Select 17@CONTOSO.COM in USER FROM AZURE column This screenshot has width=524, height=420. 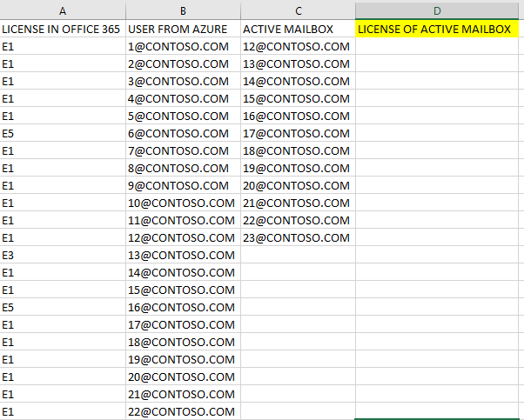[183, 324]
